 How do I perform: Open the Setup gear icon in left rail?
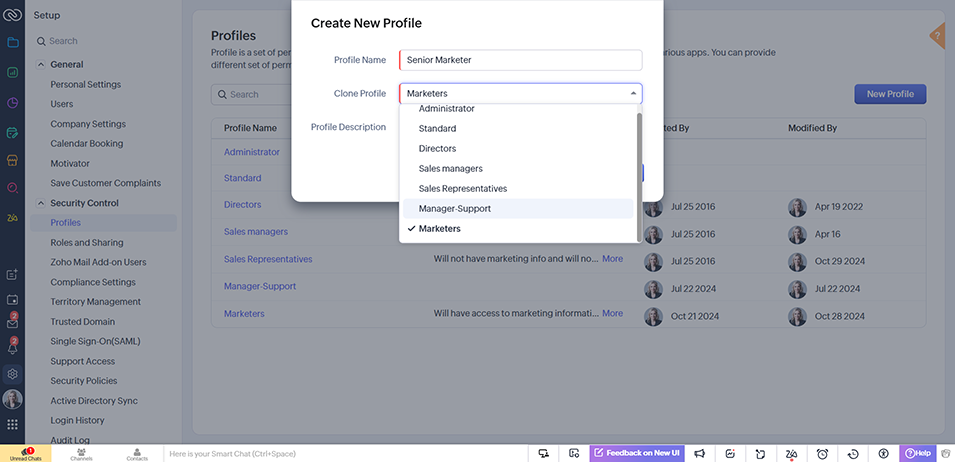12,374
